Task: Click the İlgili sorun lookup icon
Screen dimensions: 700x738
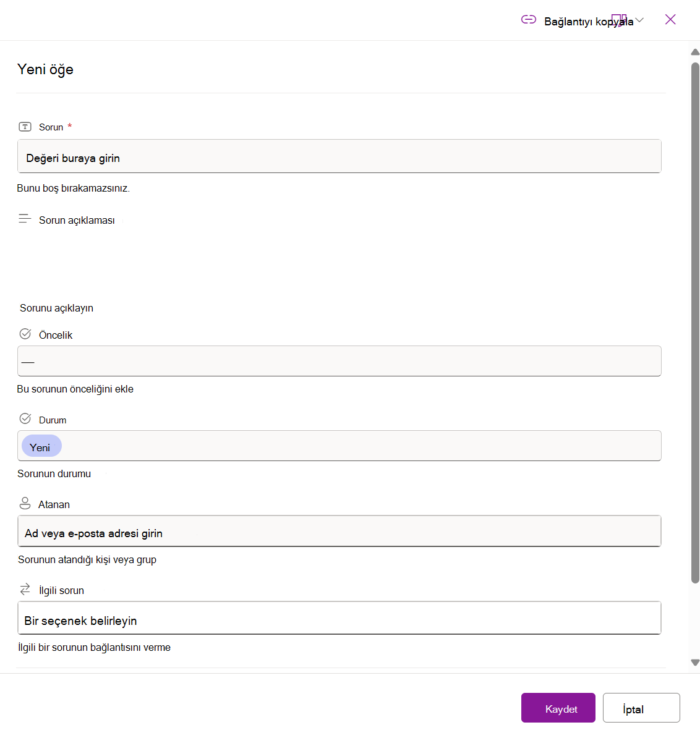Action: 25,589
